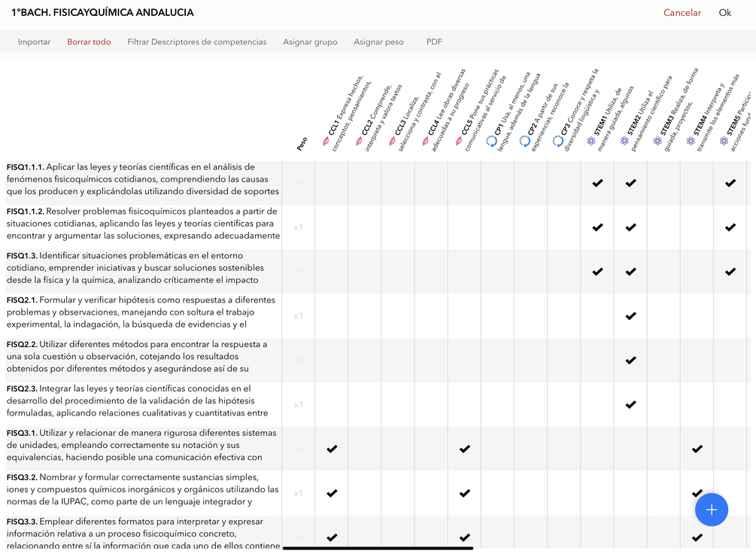Uncheck CCL5 for FISQ3.2 row
This screenshot has width=756, height=554.
(x=465, y=493)
